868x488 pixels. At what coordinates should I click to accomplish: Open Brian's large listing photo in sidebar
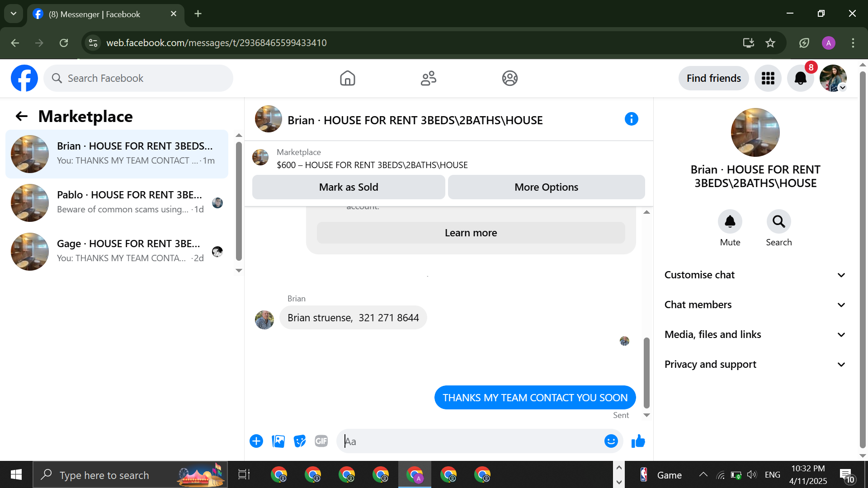click(755, 132)
